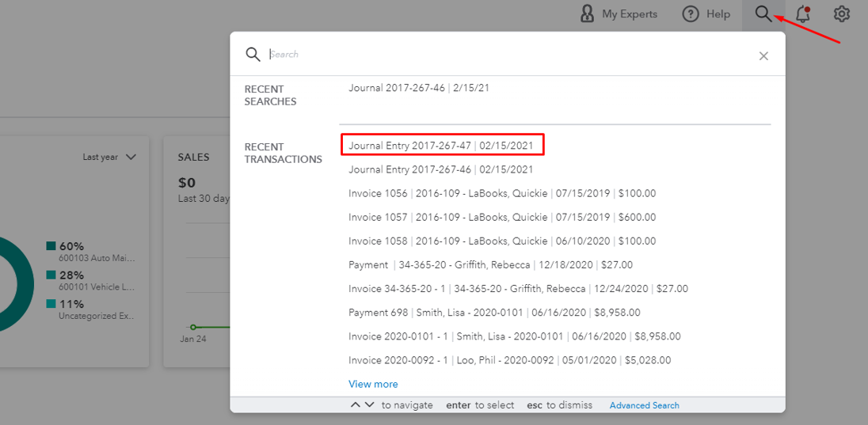Open Journal Entry 2017-267-47 transaction
This screenshot has width=868, height=425.
point(442,146)
